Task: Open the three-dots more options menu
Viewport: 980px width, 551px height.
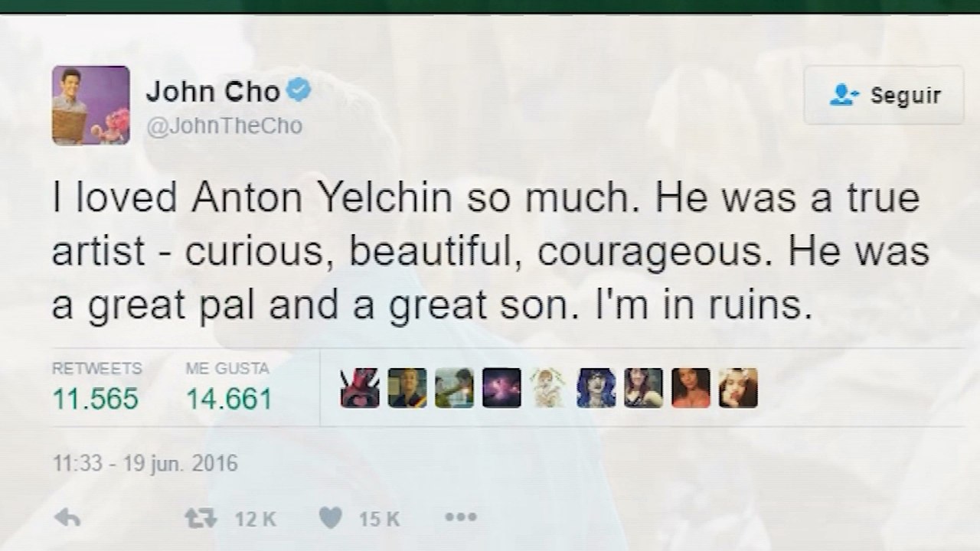Action: (x=461, y=518)
